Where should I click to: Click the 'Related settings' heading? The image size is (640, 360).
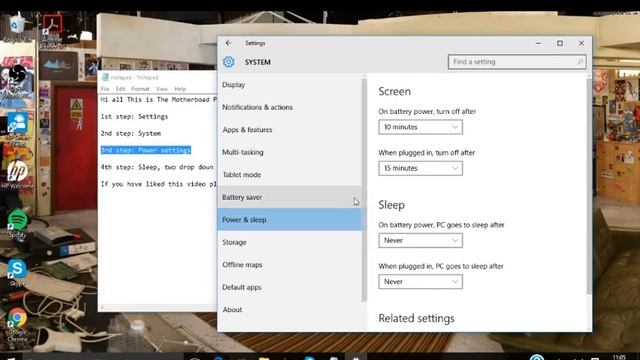click(x=416, y=318)
